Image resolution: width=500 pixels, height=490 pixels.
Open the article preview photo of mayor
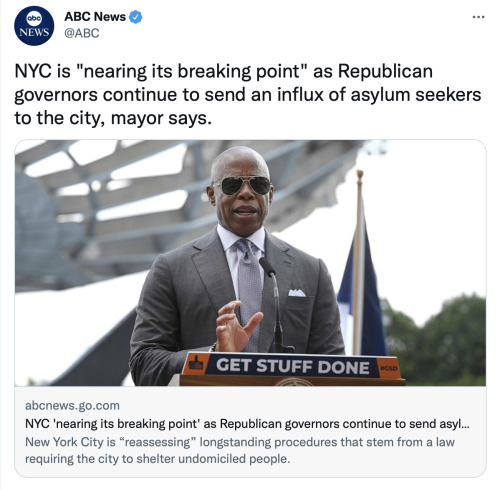pos(250,263)
